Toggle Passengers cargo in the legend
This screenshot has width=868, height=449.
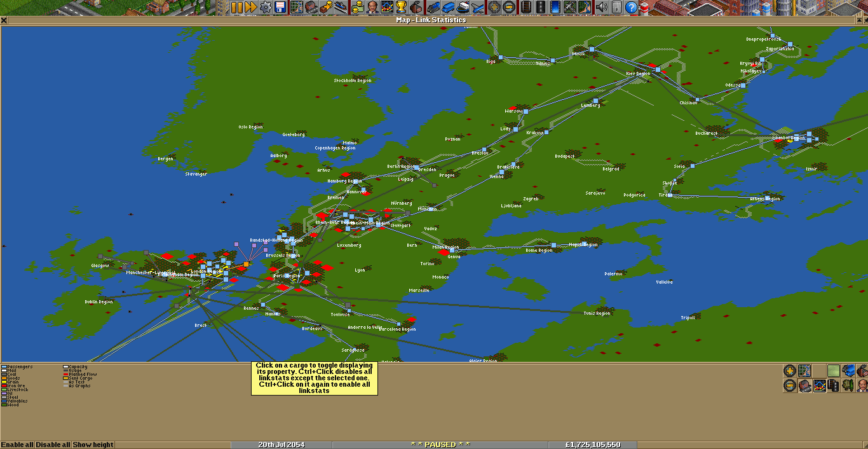pos(17,367)
